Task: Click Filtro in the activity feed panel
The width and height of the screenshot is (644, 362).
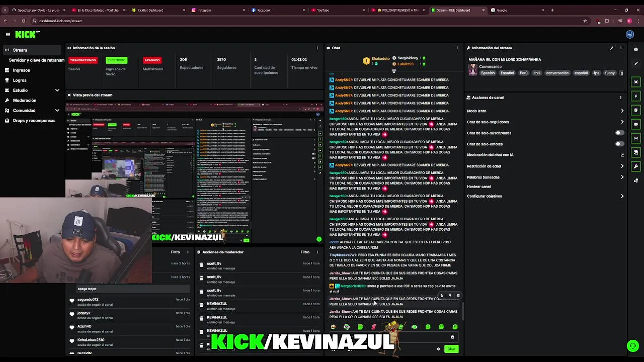Action: pos(175,252)
